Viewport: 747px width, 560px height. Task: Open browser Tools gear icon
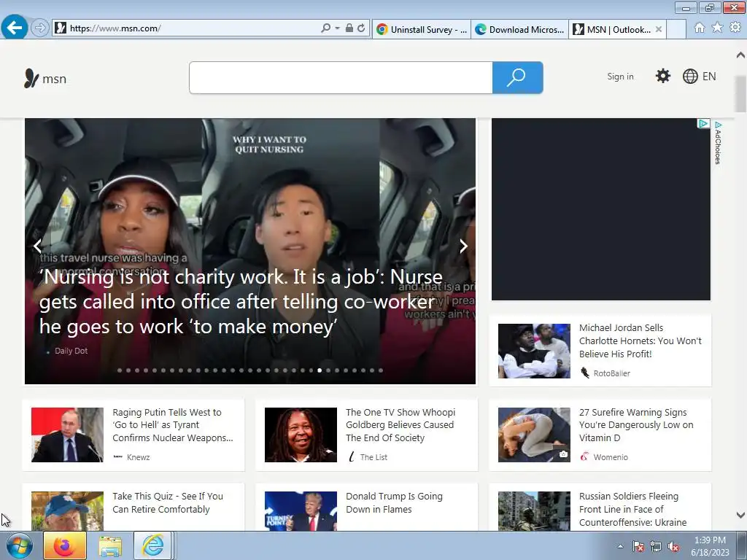pos(735,28)
